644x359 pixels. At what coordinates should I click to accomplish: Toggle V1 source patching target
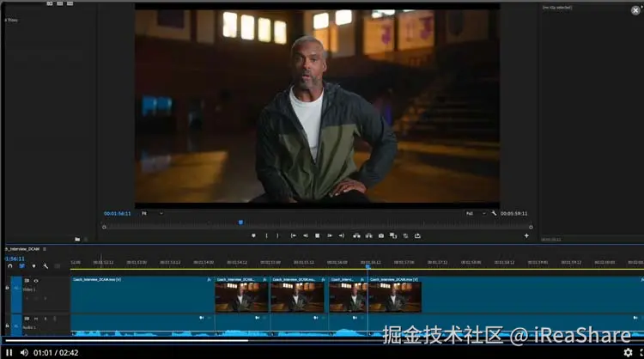pyautogui.click(x=16, y=289)
